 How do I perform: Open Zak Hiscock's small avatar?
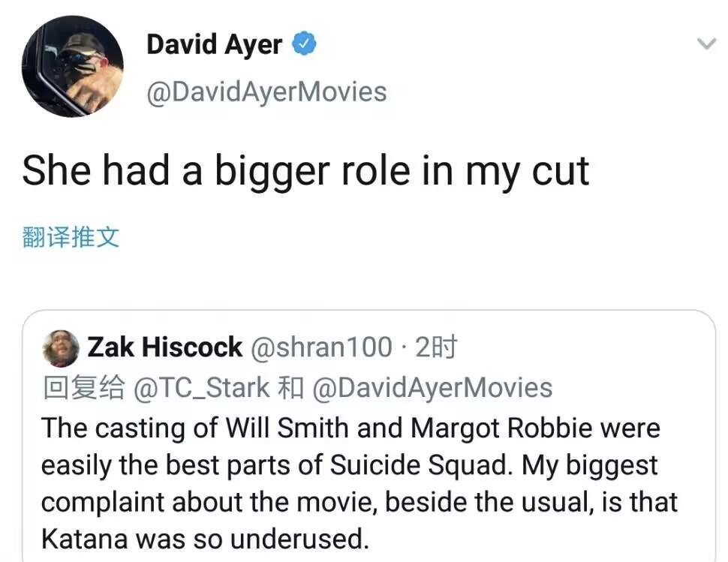[62, 348]
